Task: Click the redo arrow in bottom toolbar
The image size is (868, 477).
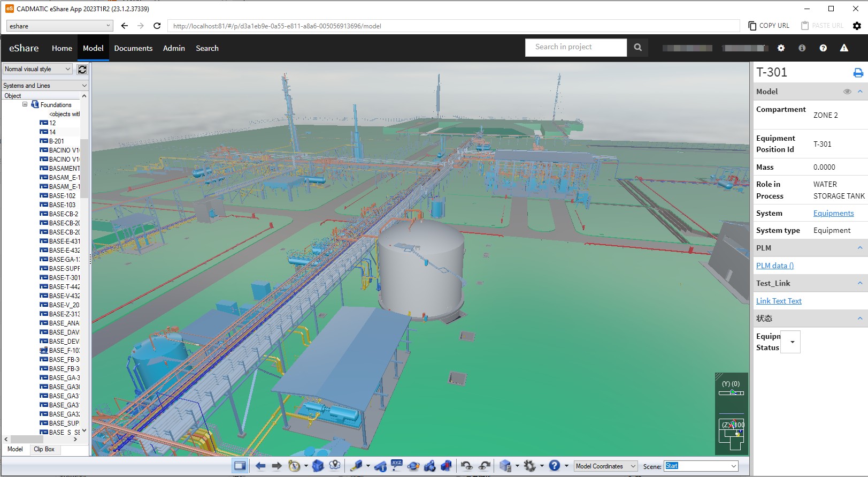Action: pos(485,466)
